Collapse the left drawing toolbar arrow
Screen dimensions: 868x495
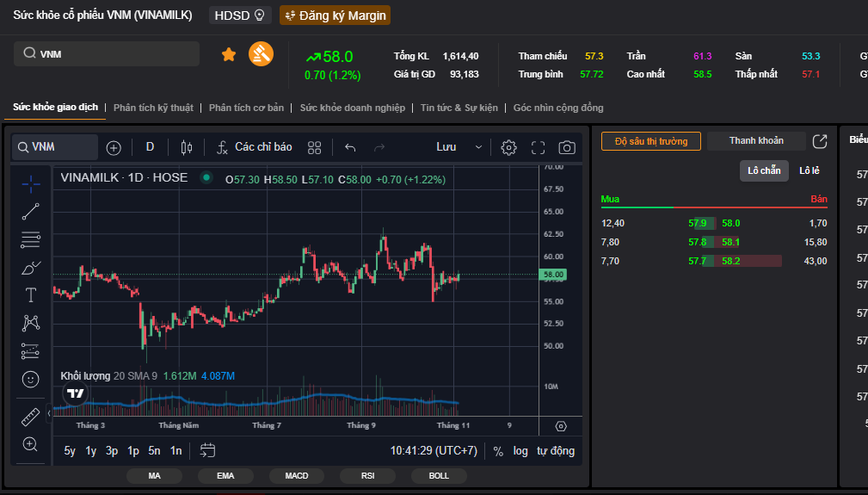coord(49,413)
